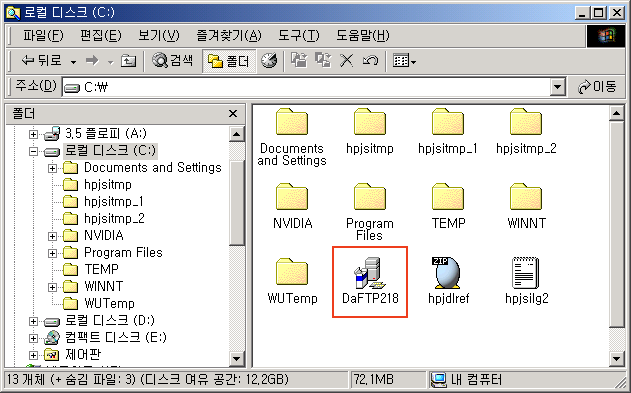Screen dimensions: 631x393
Task: Open the 검색 search pane
Action: (173, 61)
